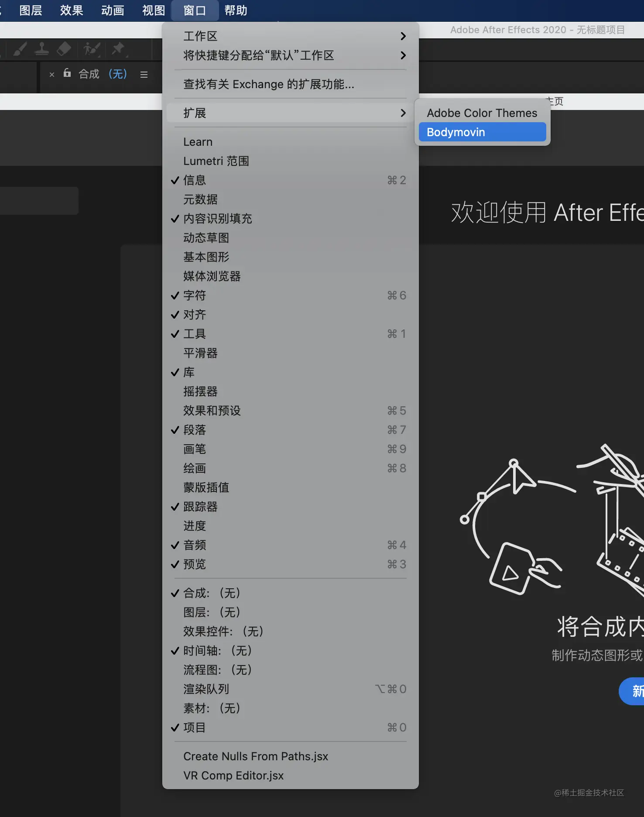Toggle the 音频 panel
Image resolution: width=644 pixels, height=817 pixels.
pos(290,545)
